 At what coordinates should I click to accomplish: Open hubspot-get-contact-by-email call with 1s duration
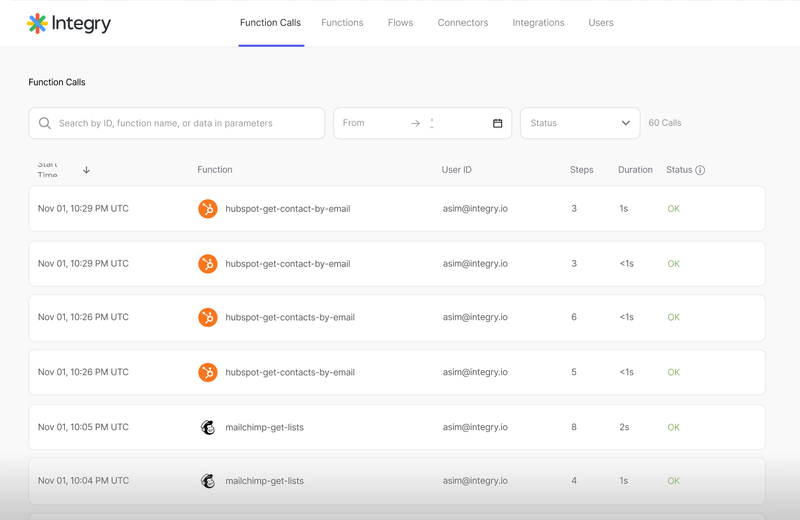coord(397,209)
